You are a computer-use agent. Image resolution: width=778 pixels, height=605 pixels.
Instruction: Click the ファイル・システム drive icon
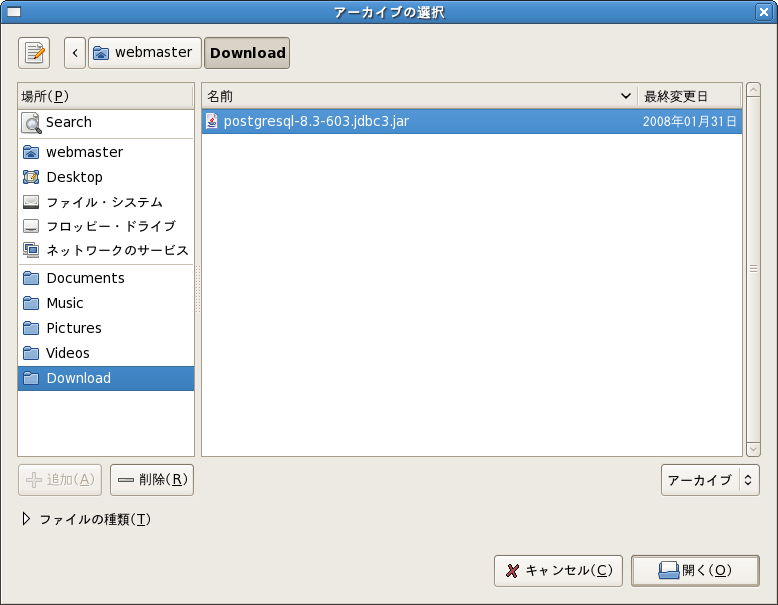(31, 202)
